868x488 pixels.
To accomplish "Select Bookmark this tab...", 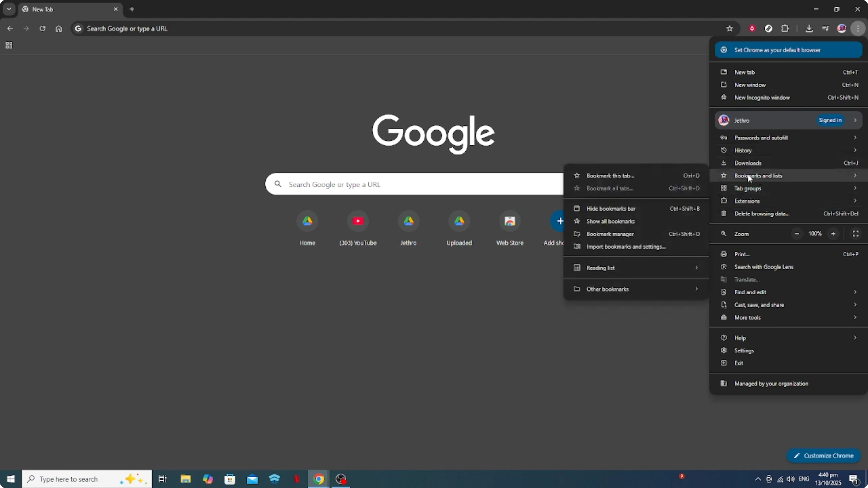I will pos(636,175).
